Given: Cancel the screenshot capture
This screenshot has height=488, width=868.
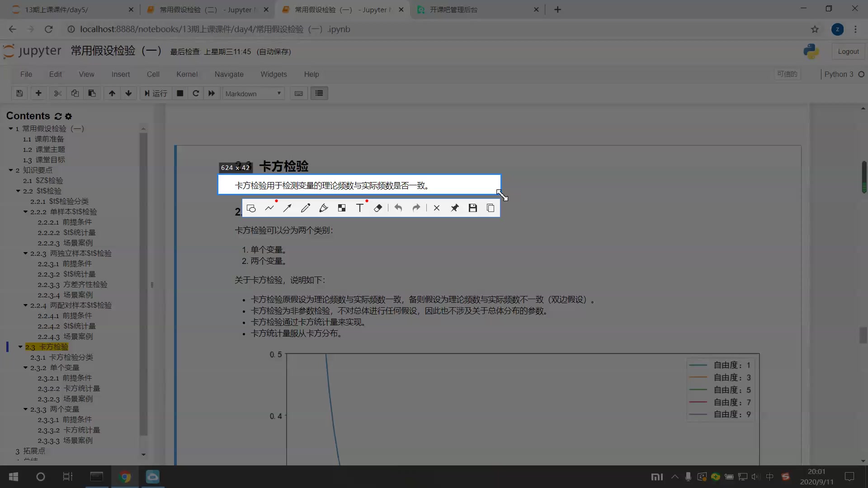Looking at the screenshot, I should tap(437, 208).
